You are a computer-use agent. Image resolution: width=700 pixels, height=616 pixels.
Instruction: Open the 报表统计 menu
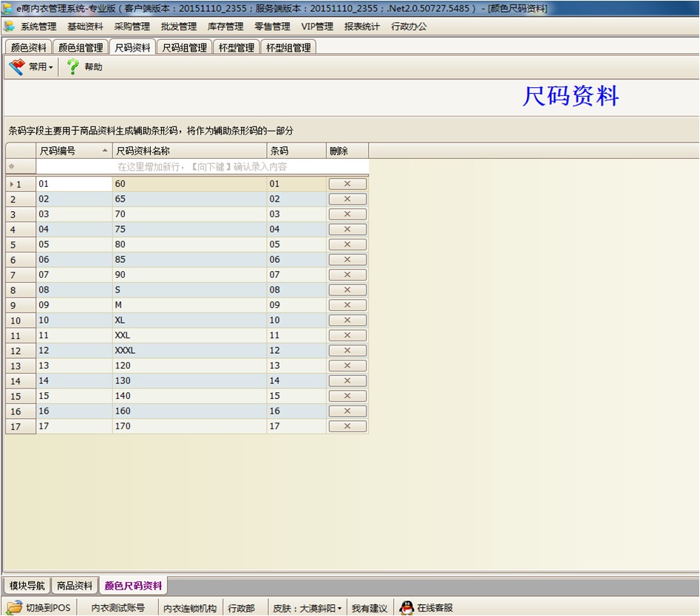[362, 27]
